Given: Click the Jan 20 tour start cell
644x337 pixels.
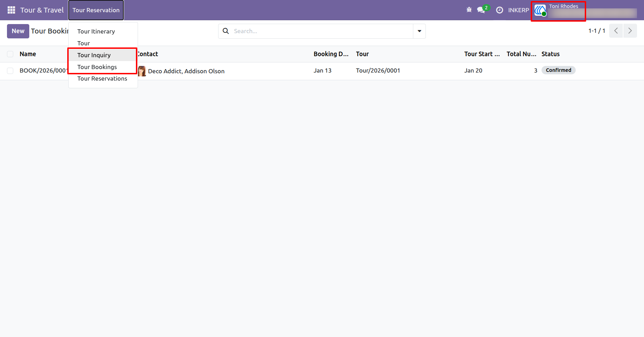Looking at the screenshot, I should click(473, 70).
